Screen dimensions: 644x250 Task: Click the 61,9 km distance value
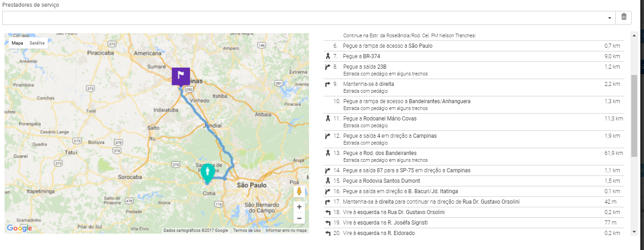pos(614,153)
